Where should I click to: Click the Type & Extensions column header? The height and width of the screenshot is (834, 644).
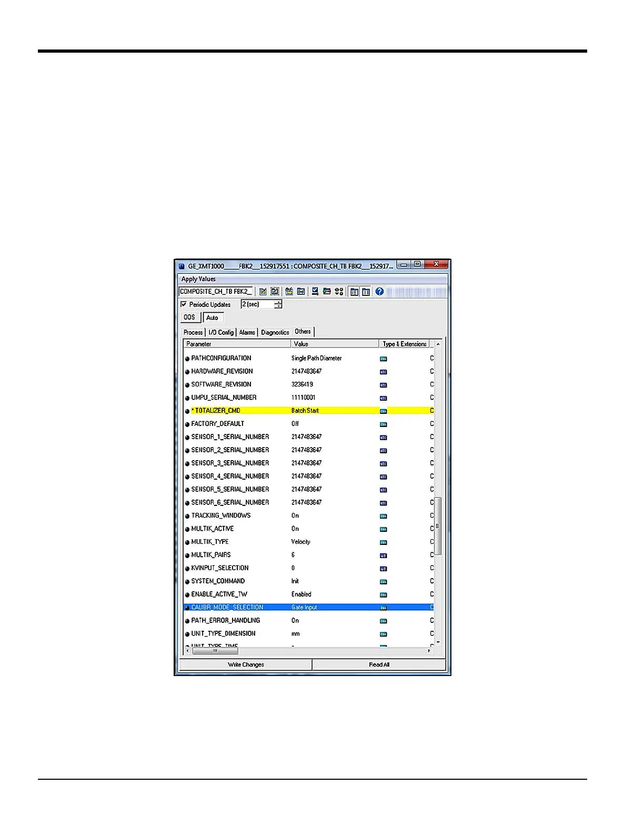(x=404, y=344)
